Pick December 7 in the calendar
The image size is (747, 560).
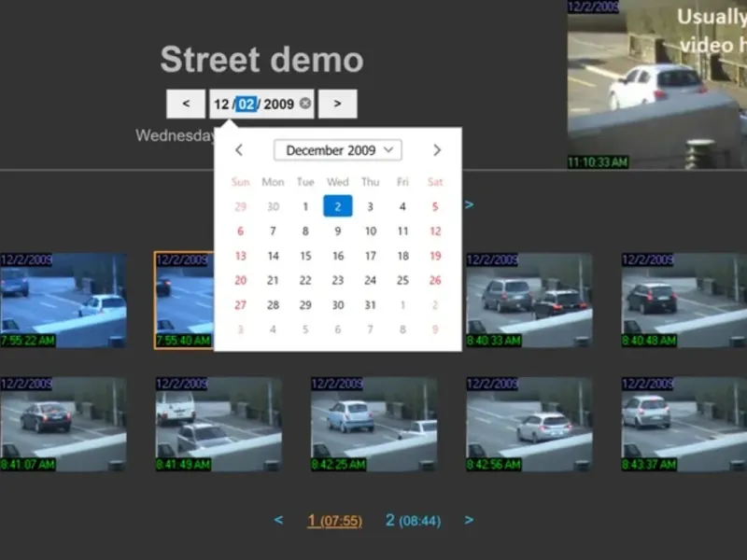(x=273, y=231)
